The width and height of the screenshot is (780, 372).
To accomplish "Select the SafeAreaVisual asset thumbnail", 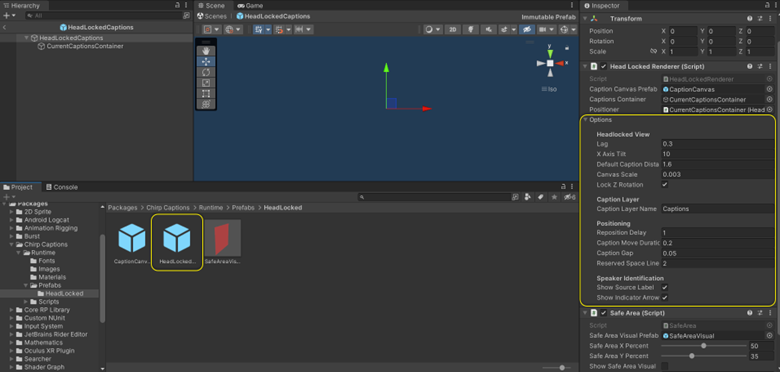I will 222,242.
